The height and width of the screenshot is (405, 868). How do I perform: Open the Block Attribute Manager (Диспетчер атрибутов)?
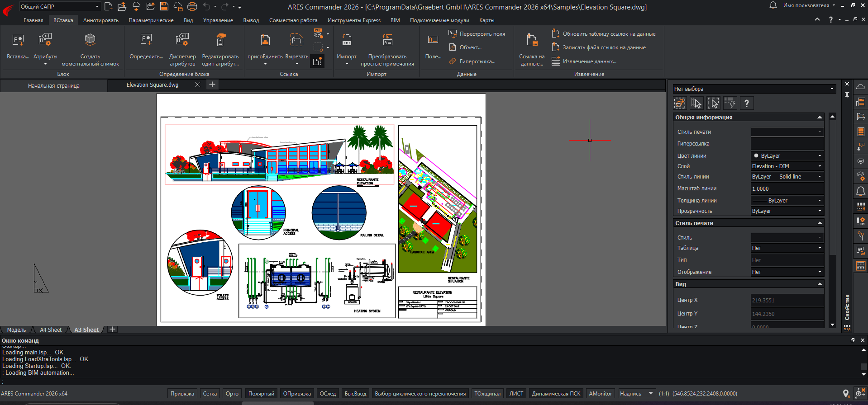(182, 41)
